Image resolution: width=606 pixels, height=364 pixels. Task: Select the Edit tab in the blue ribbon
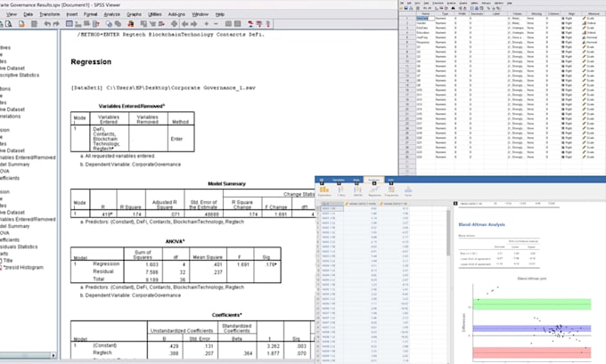point(390,180)
